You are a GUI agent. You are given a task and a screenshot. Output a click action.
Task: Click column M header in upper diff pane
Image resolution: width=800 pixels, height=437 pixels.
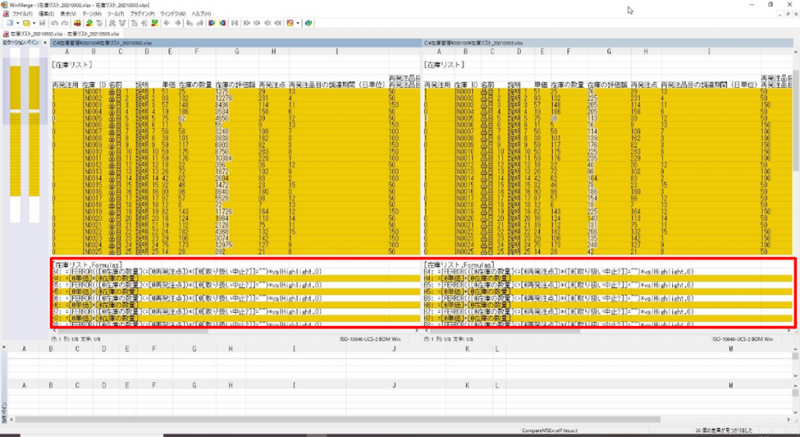point(731,349)
